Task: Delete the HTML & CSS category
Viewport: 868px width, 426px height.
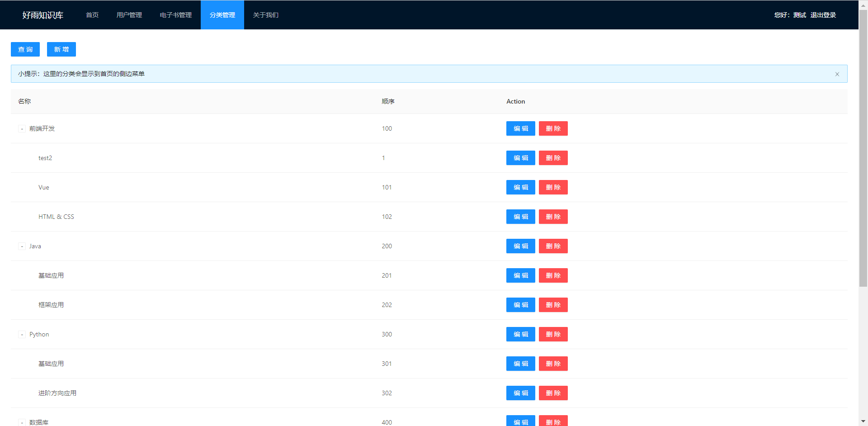Action: tap(553, 217)
